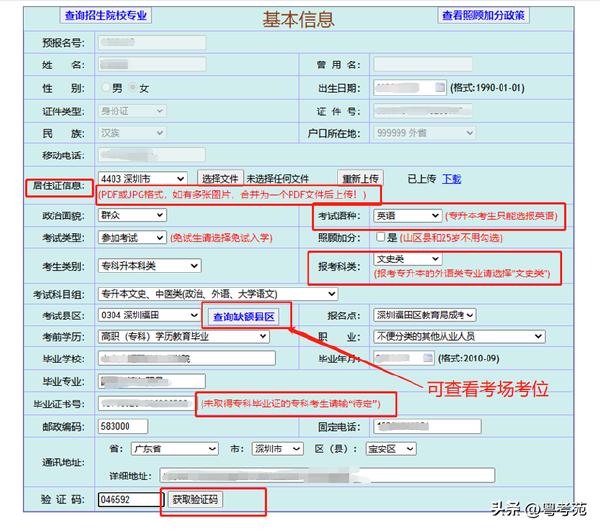The image size is (600, 530).
Task: Open the 考生类别 专科升本科类 dropdown
Action: [150, 266]
